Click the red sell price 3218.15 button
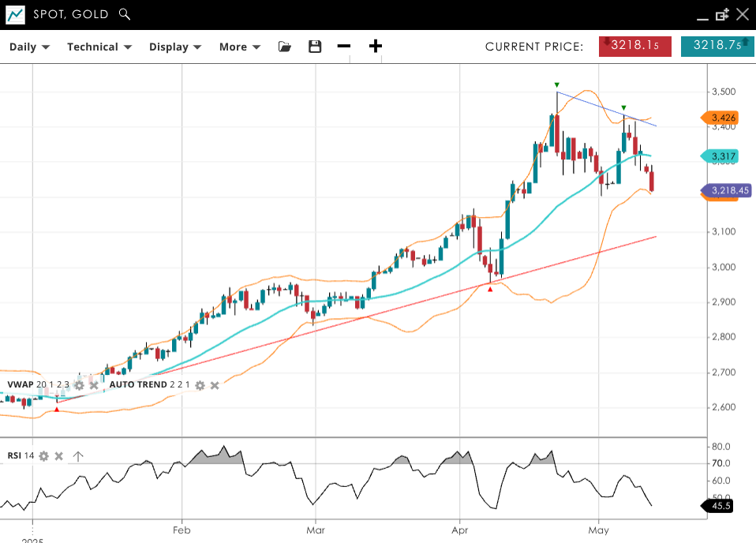Image resolution: width=756 pixels, height=543 pixels. click(634, 46)
